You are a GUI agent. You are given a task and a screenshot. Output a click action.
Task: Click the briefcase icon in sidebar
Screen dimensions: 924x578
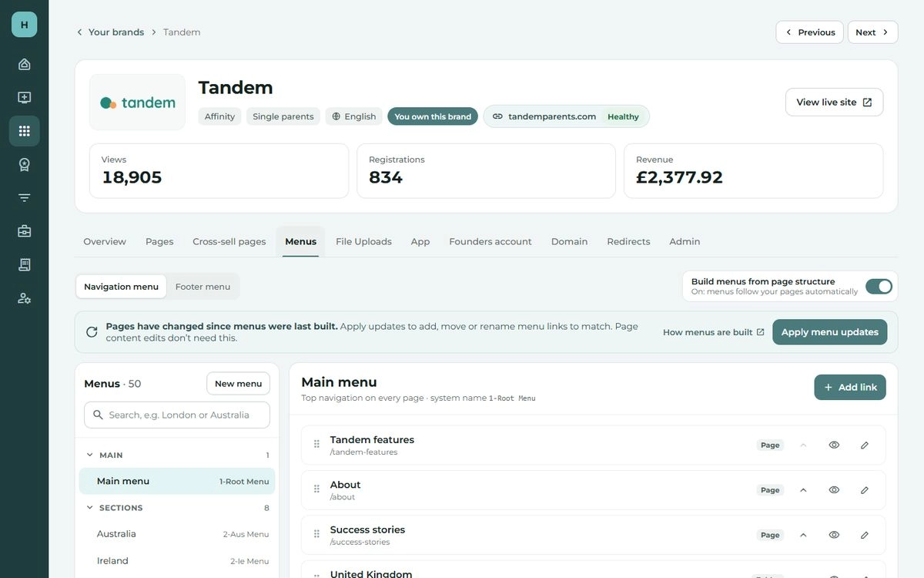click(x=24, y=231)
